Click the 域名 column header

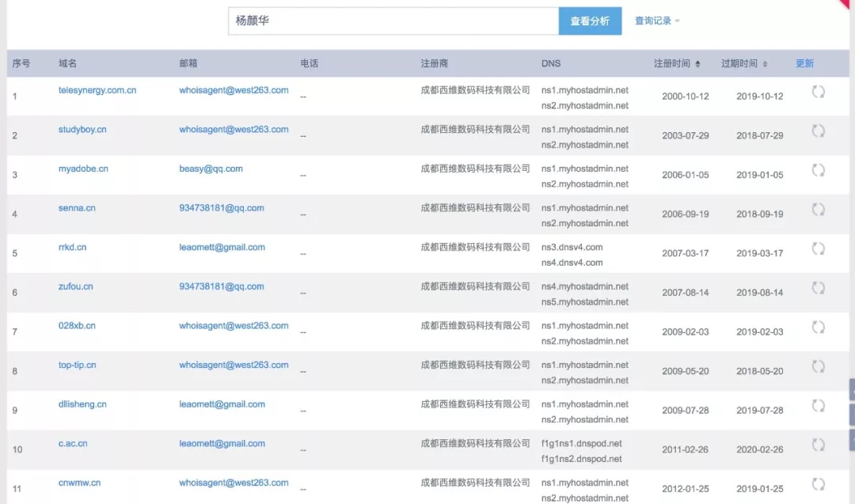67,63
